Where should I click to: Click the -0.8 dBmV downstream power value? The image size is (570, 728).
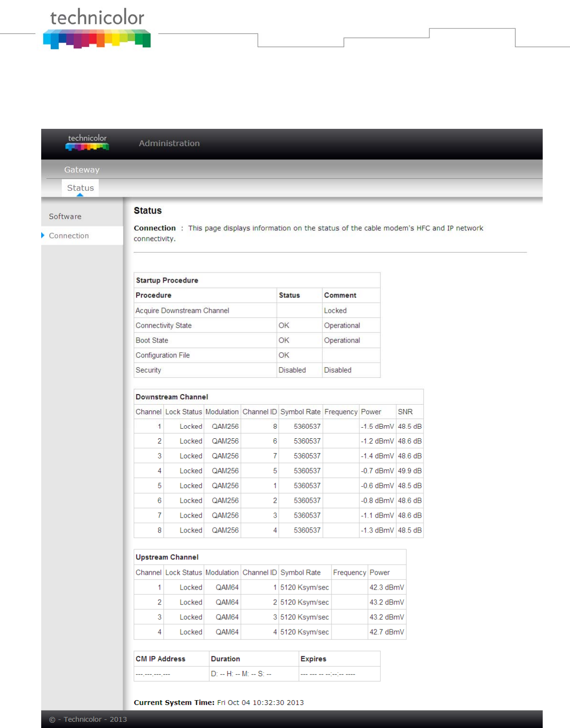point(377,500)
